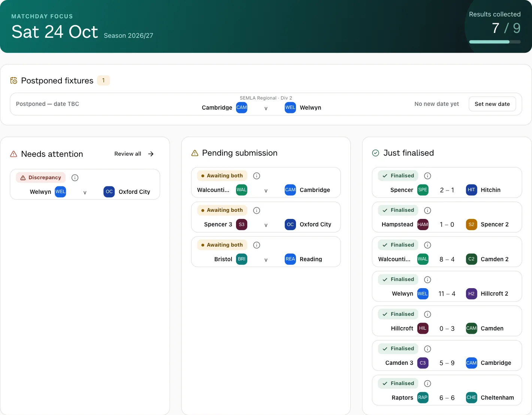Viewport: 532px width, 415px height.
Task: Click 'Camden 3' team name
Action: pyautogui.click(x=399, y=363)
